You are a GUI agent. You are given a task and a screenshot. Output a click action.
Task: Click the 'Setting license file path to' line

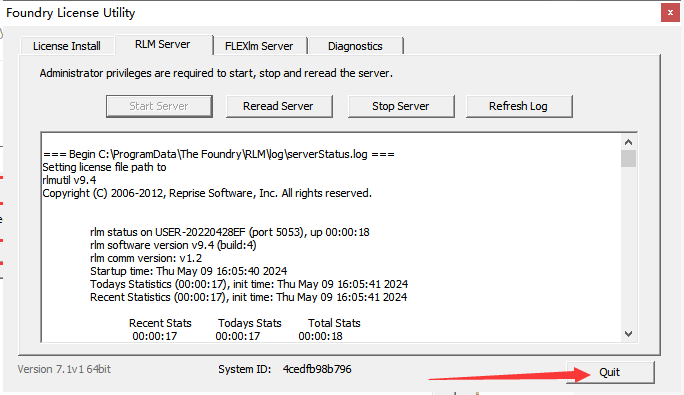[104, 167]
